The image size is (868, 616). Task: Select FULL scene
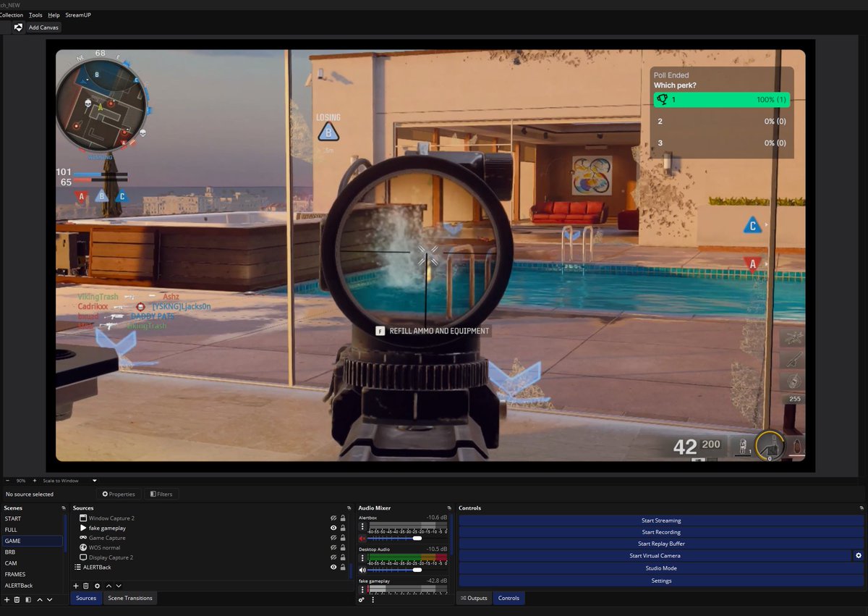tap(32, 530)
